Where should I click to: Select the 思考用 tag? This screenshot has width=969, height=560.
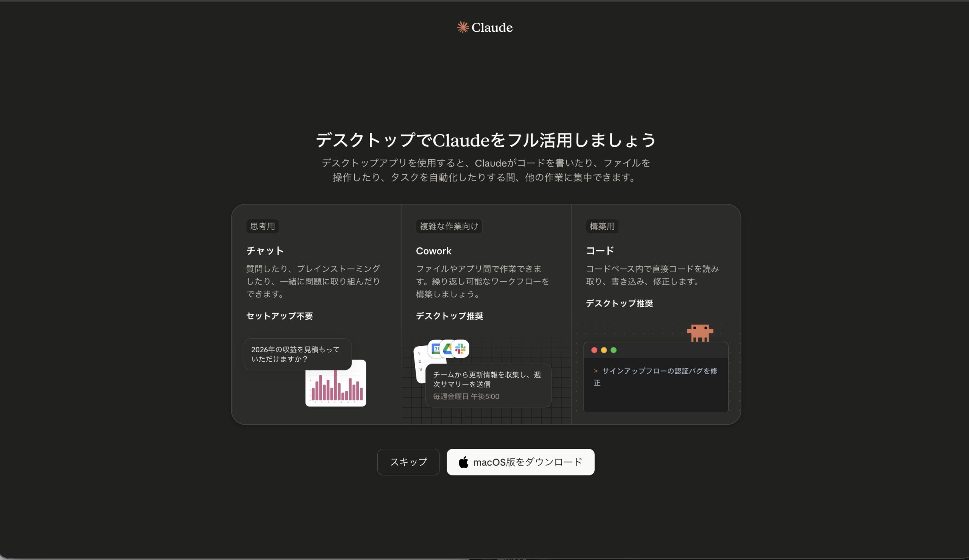click(263, 226)
